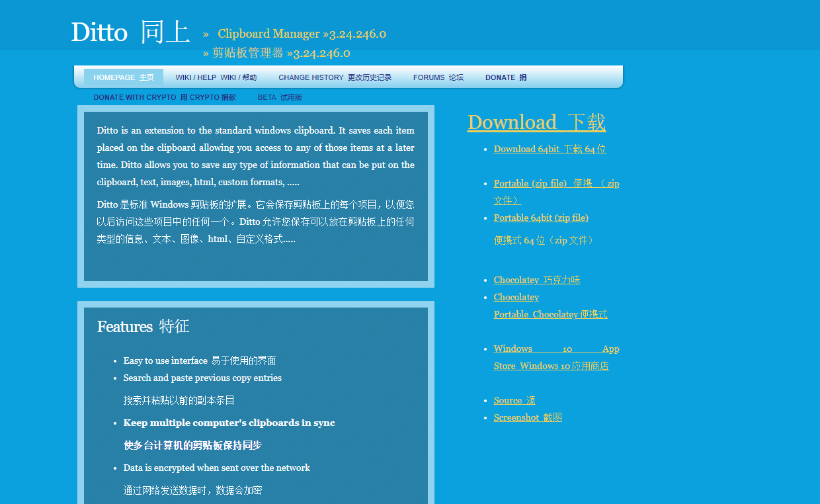Click the 搜索并粘贴以前的副本条目 text
This screenshot has height=504, width=820.
tap(179, 400)
